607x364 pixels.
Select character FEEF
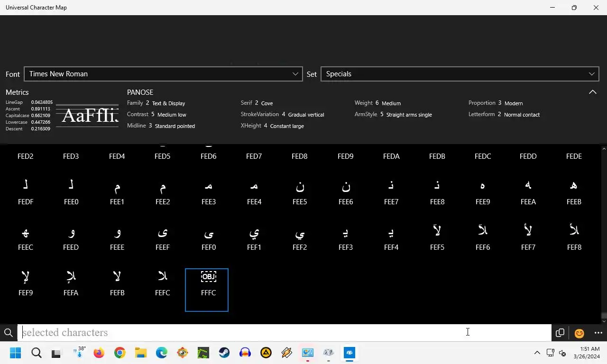pos(163,239)
